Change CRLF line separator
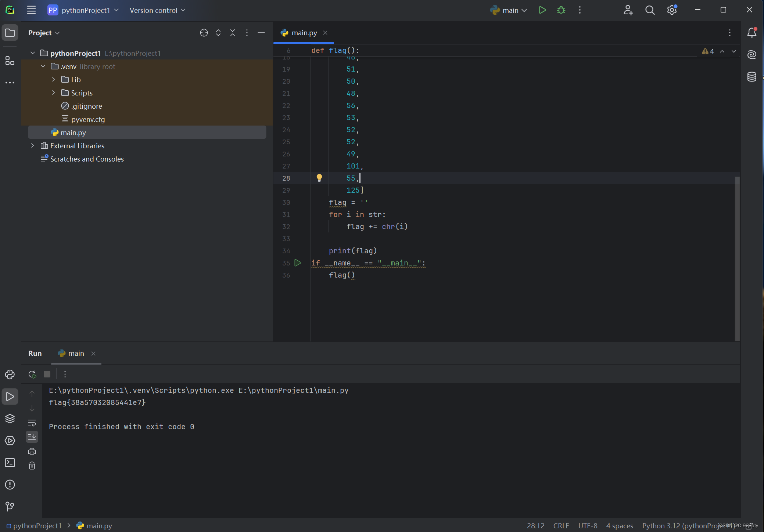This screenshot has height=532, width=764. (x=561, y=526)
